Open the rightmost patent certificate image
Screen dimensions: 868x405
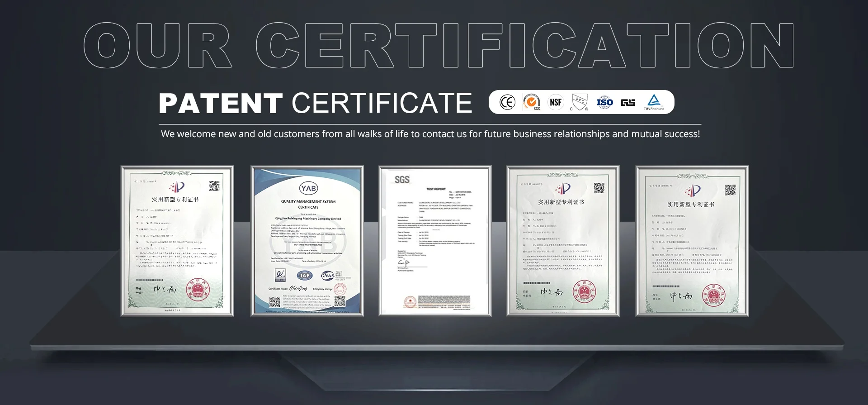click(x=692, y=241)
